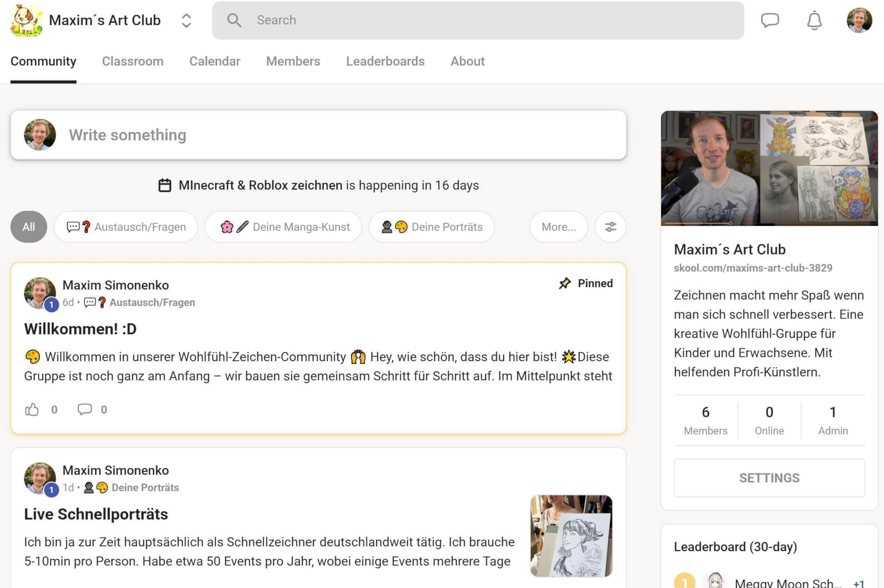884x588 pixels.
Task: Filter by Austausch/Fragen category
Action: pyautogui.click(x=126, y=227)
